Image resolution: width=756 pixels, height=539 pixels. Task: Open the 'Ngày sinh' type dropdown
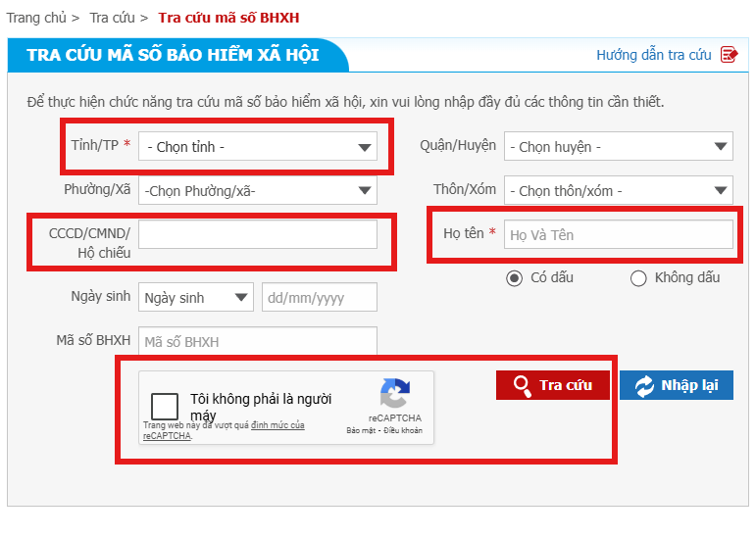click(x=196, y=298)
